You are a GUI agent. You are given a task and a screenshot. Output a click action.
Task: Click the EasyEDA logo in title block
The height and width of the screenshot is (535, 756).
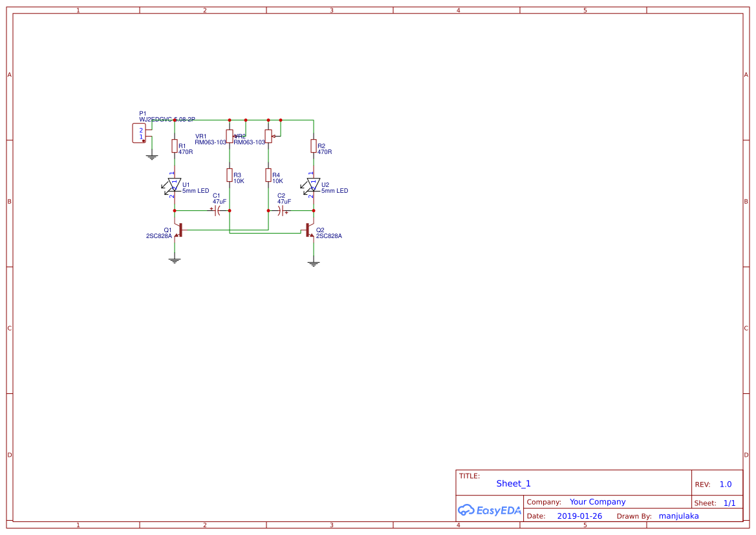click(490, 510)
